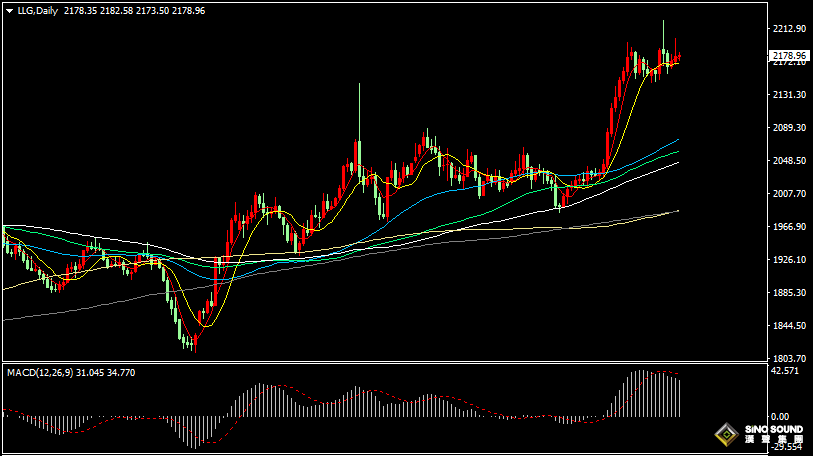
Task: Select the most recent candlestick on the chart
Action: [x=679, y=57]
